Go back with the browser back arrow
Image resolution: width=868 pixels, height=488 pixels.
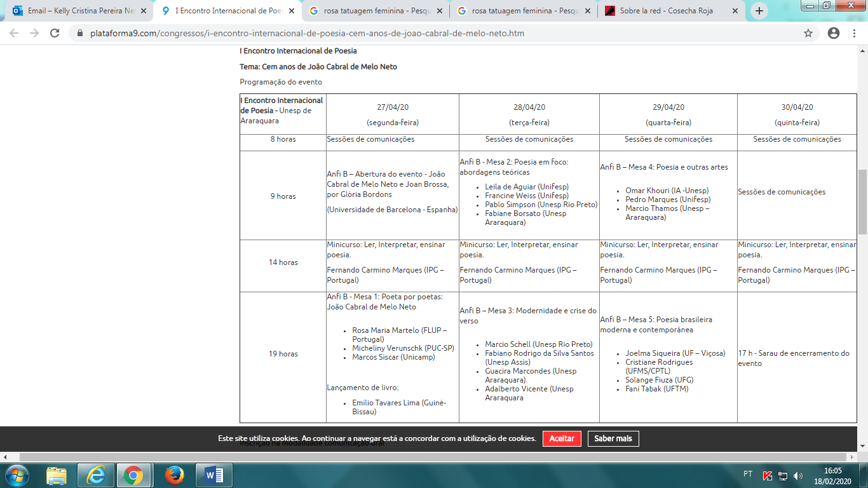(14, 33)
